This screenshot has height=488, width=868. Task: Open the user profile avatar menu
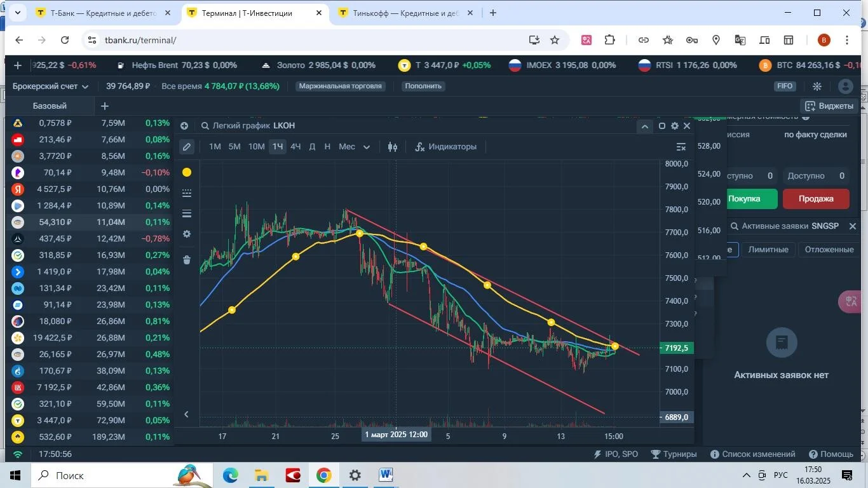(845, 86)
